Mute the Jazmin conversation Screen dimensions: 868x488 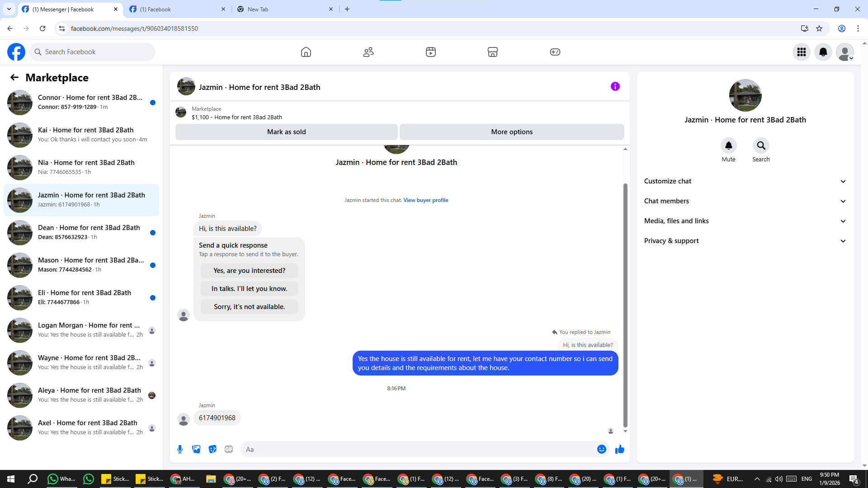pos(728,146)
